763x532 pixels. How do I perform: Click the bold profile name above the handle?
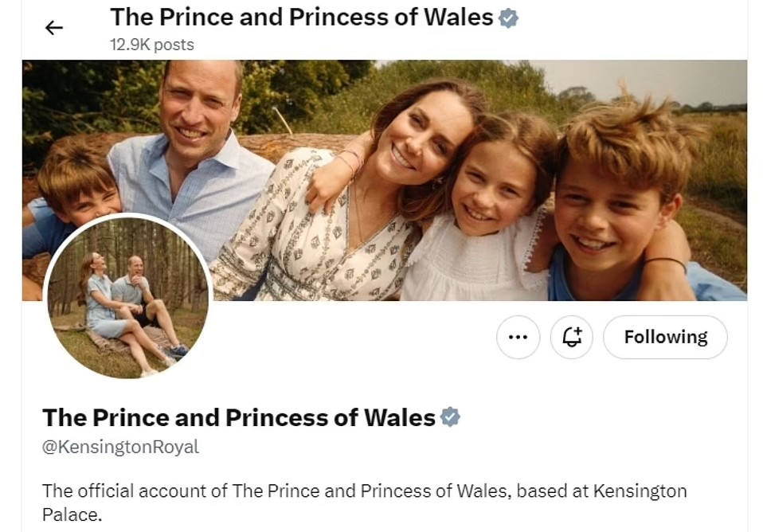click(x=238, y=417)
